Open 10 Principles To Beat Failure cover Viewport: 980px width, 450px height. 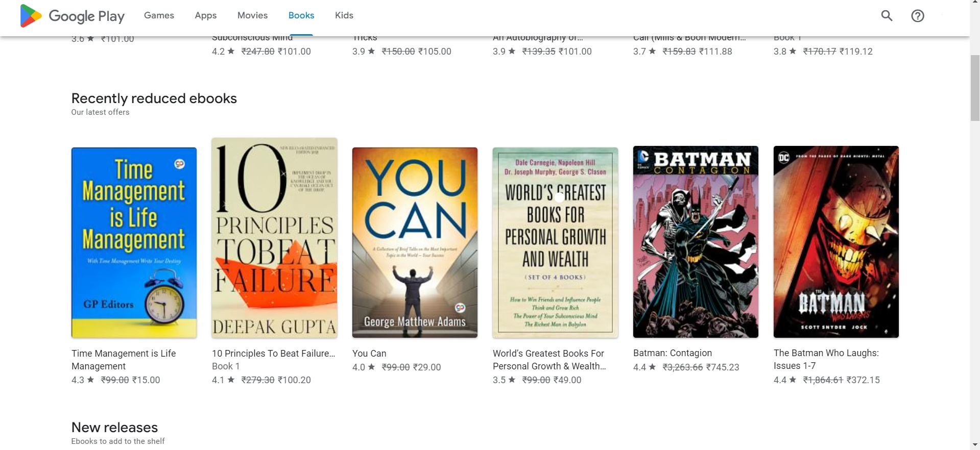274,238
